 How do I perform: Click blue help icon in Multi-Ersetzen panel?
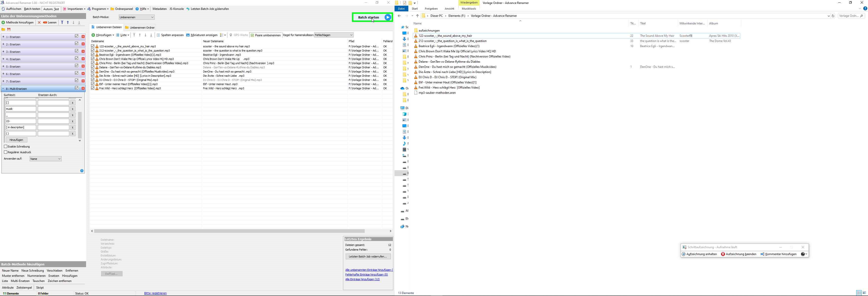[82, 171]
